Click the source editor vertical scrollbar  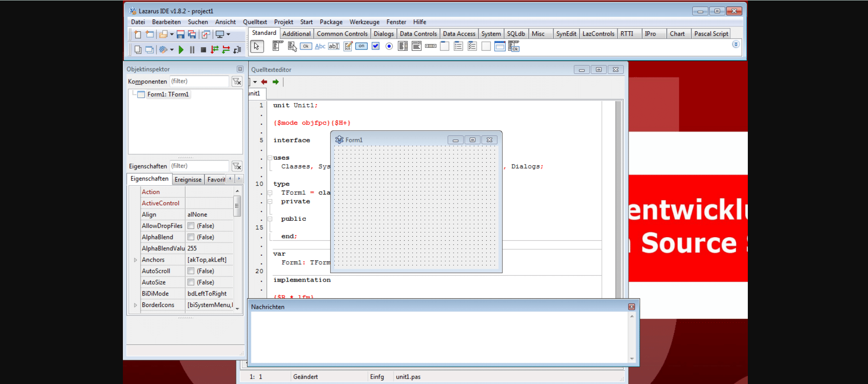(x=618, y=199)
